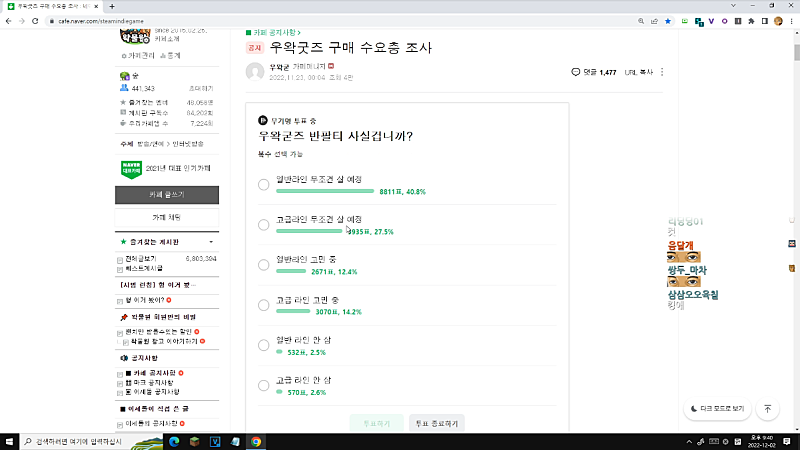Click the member count icon 441,343
This screenshot has height=450, width=800.
click(124, 88)
